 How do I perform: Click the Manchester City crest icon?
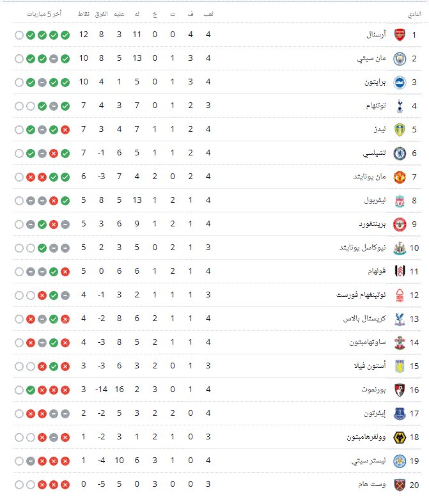pyautogui.click(x=400, y=58)
